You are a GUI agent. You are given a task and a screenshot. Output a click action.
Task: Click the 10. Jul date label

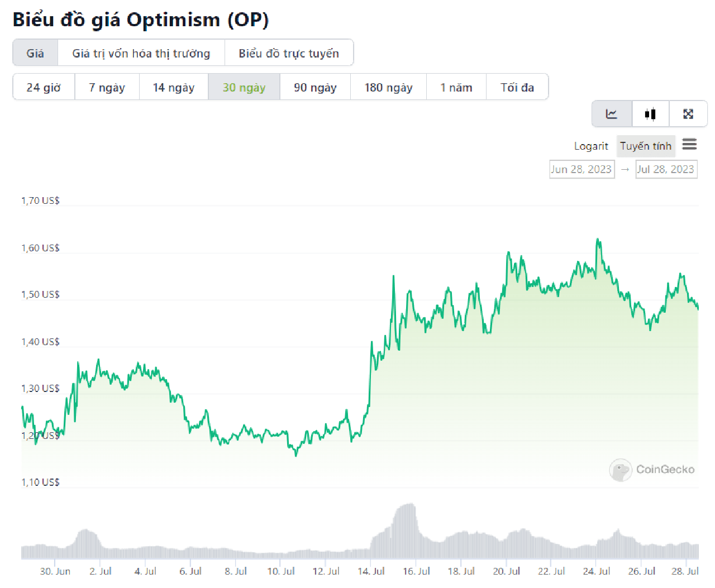[x=281, y=571]
